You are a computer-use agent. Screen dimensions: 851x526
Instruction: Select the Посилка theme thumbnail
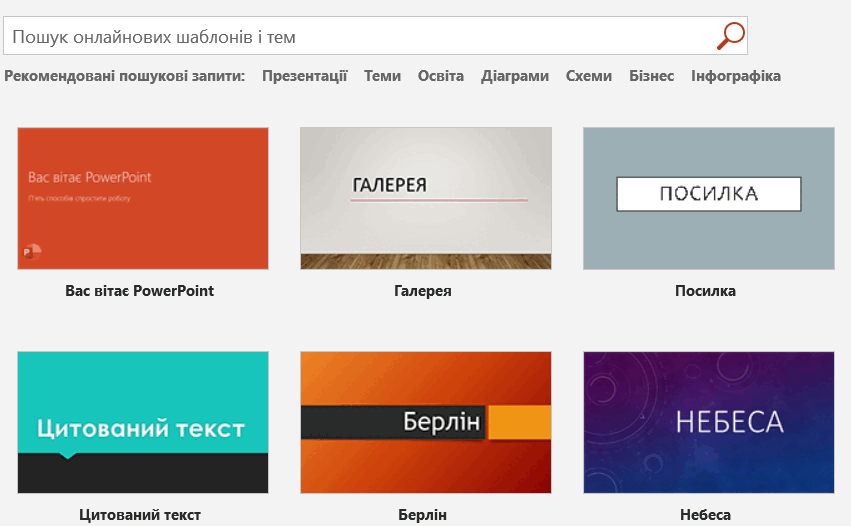coord(709,198)
